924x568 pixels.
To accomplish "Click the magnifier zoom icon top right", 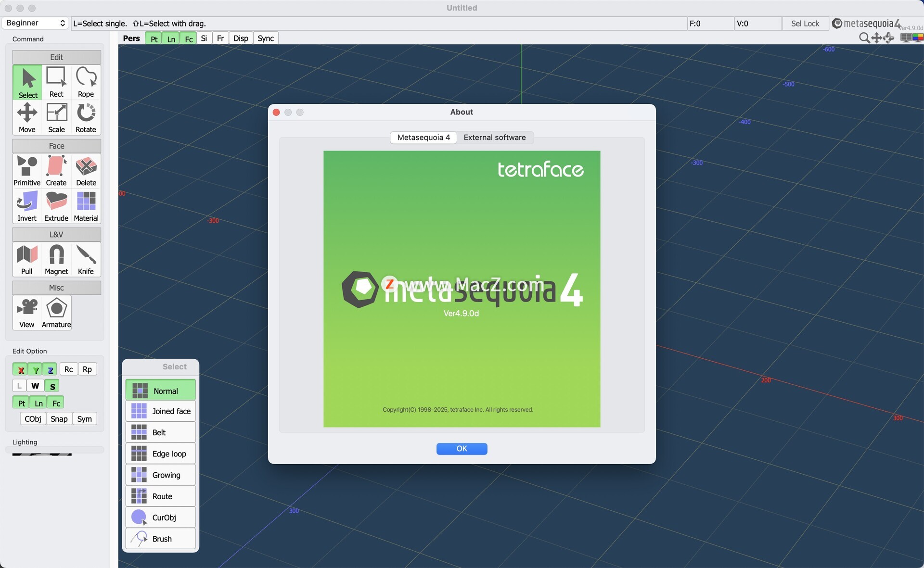I will point(864,38).
